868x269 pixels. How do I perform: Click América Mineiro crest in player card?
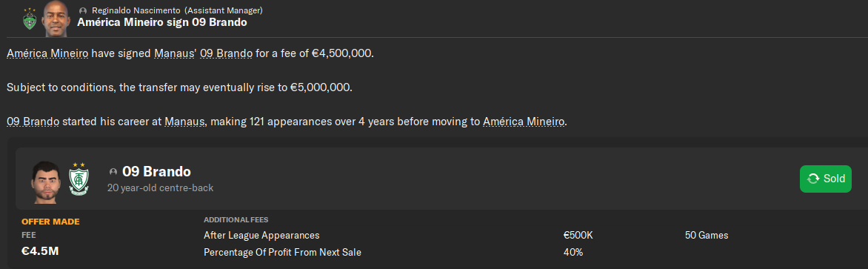click(x=78, y=179)
